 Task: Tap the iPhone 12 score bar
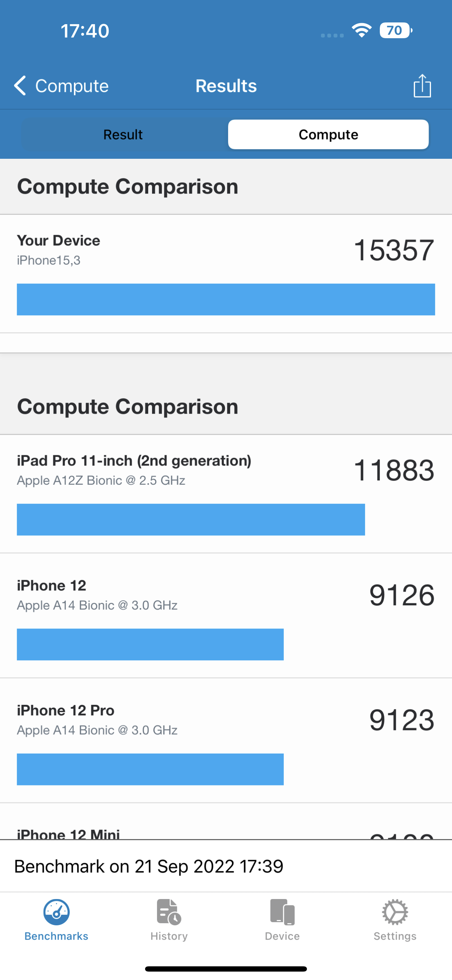[x=150, y=645]
